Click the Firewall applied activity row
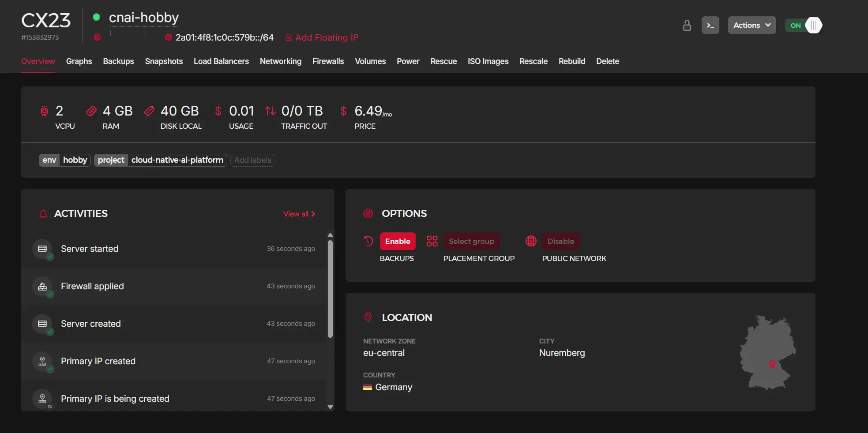Viewport: 868px width, 433px height. (x=174, y=286)
